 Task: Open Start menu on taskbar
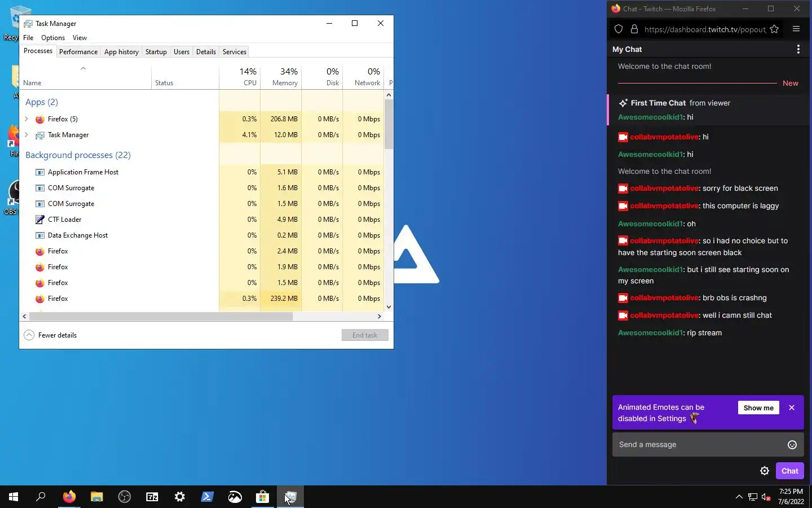14,497
